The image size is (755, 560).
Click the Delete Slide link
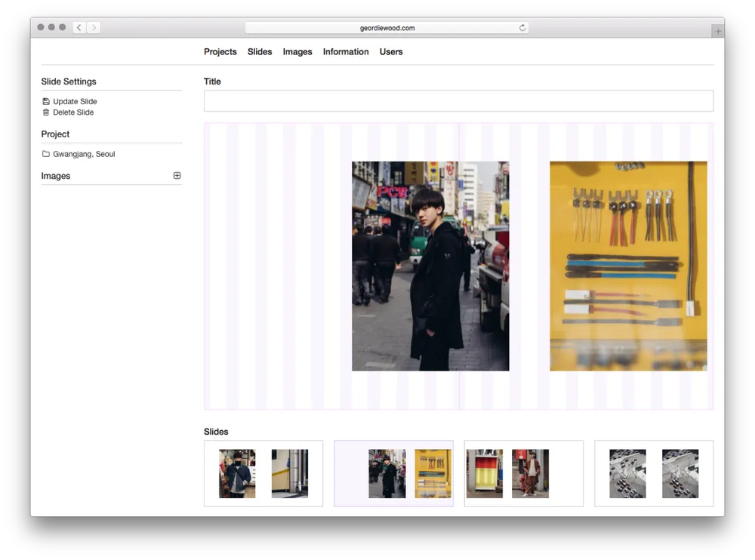[73, 112]
